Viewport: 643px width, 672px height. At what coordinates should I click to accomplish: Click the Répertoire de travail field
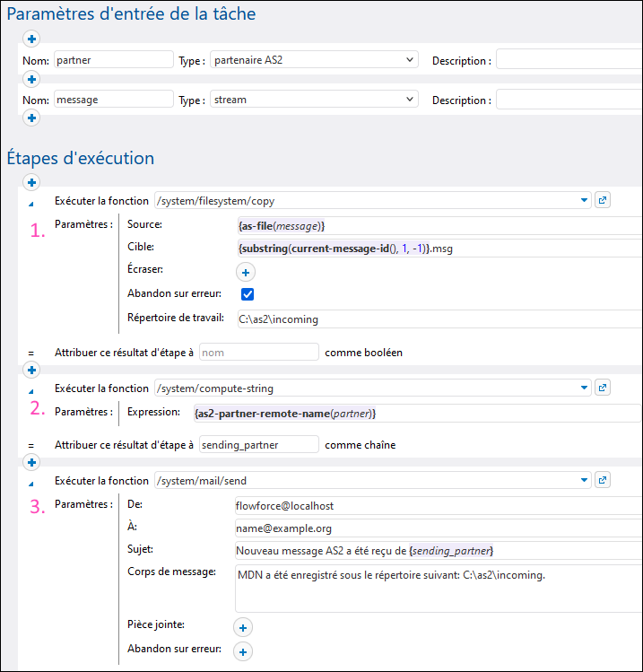coord(438,319)
